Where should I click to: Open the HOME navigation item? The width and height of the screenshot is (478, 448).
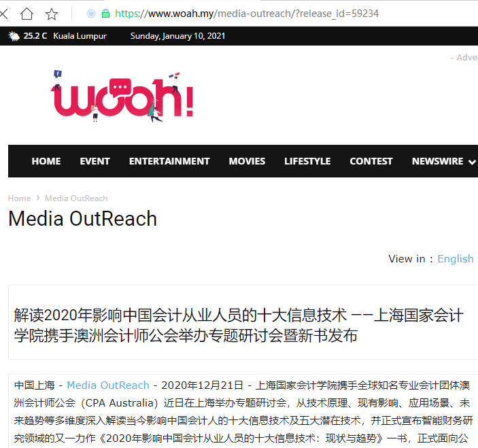pyautogui.click(x=46, y=161)
